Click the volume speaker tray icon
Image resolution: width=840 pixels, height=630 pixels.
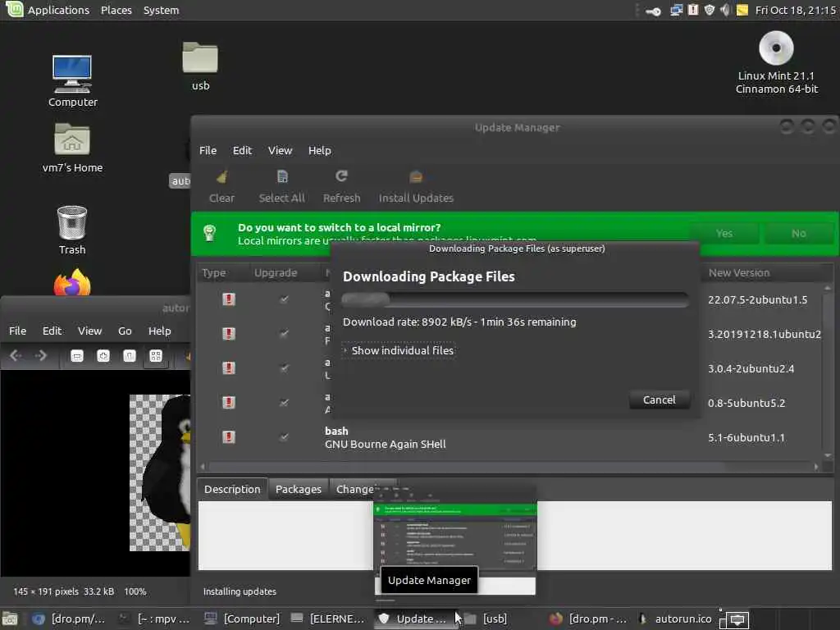click(725, 10)
